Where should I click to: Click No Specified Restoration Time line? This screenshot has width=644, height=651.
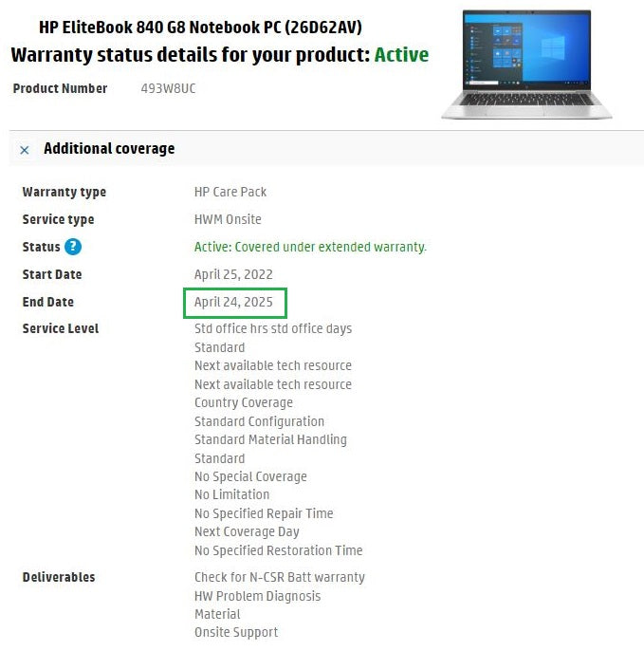click(x=279, y=550)
